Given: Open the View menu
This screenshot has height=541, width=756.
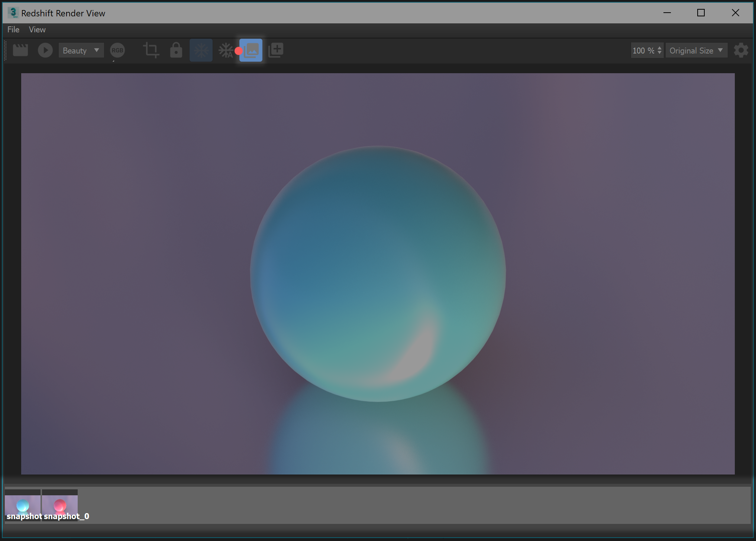Looking at the screenshot, I should point(37,30).
